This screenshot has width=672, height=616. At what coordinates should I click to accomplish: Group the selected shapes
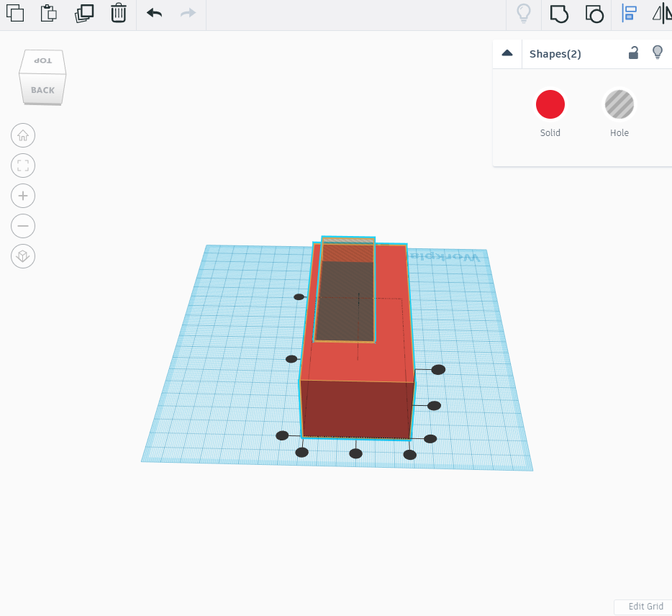559,14
